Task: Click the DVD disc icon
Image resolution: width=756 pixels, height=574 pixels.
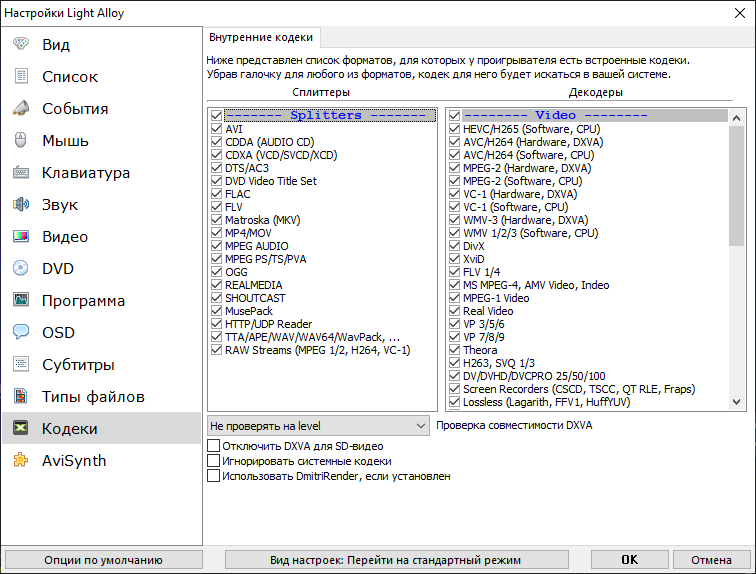Action: coord(21,268)
